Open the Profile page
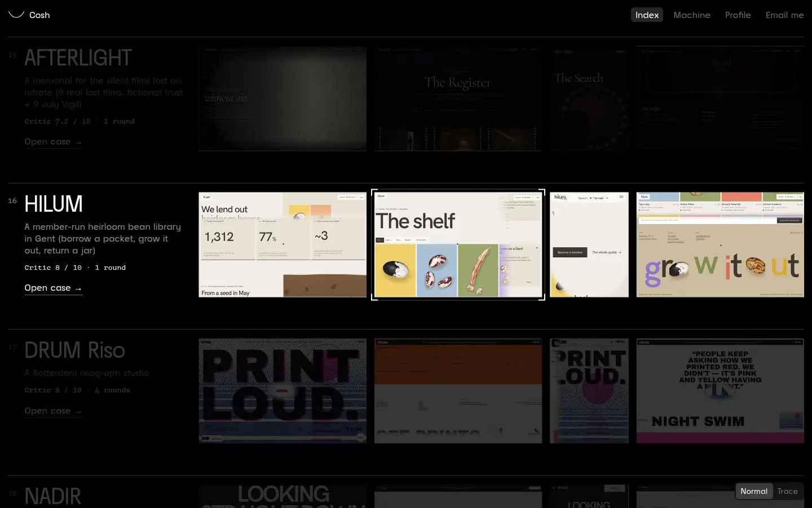812x508 pixels. (x=738, y=15)
